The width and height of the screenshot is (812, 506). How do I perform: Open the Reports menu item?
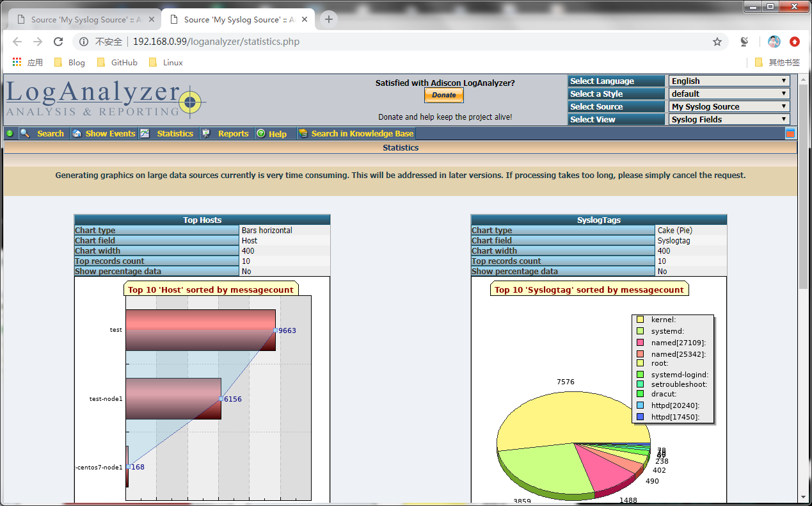tap(233, 133)
